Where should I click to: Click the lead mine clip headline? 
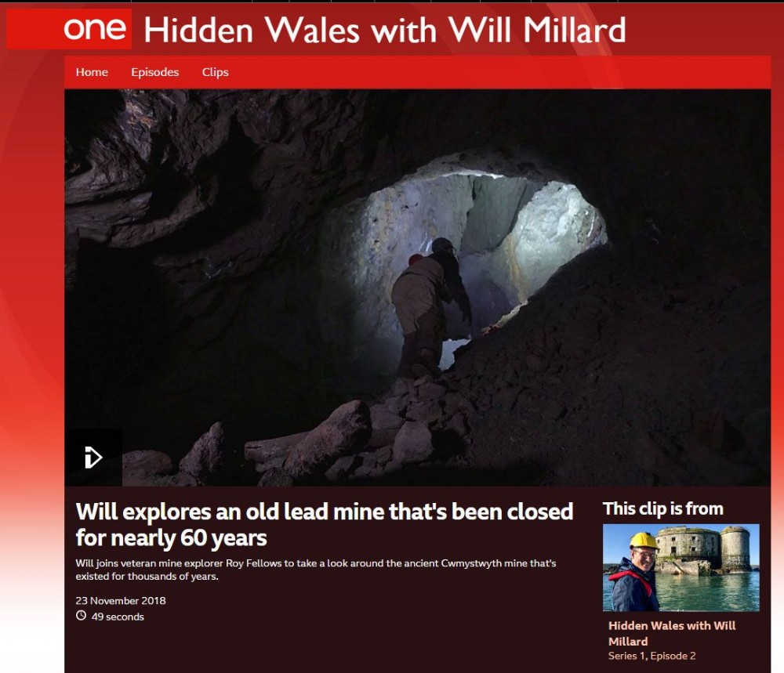(x=324, y=525)
